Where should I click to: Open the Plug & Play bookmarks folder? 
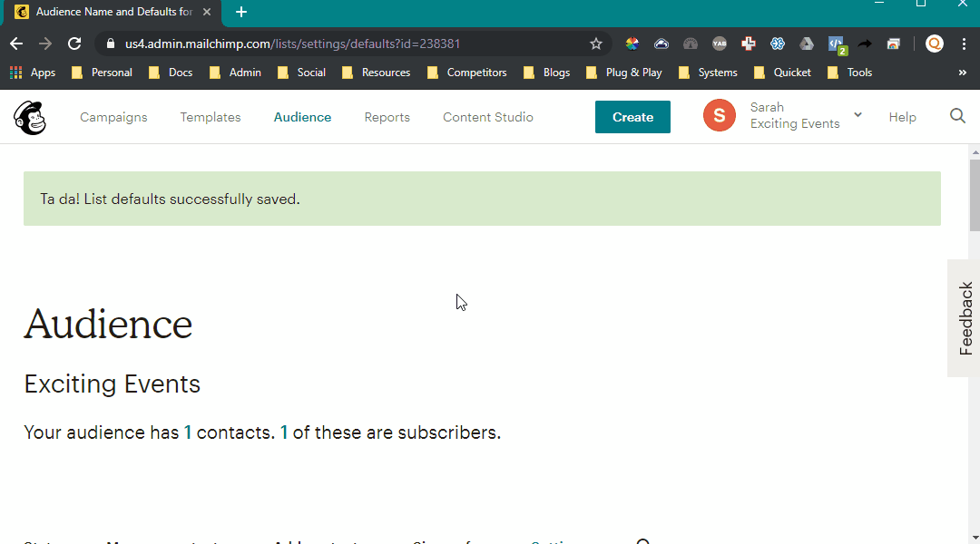(x=624, y=73)
